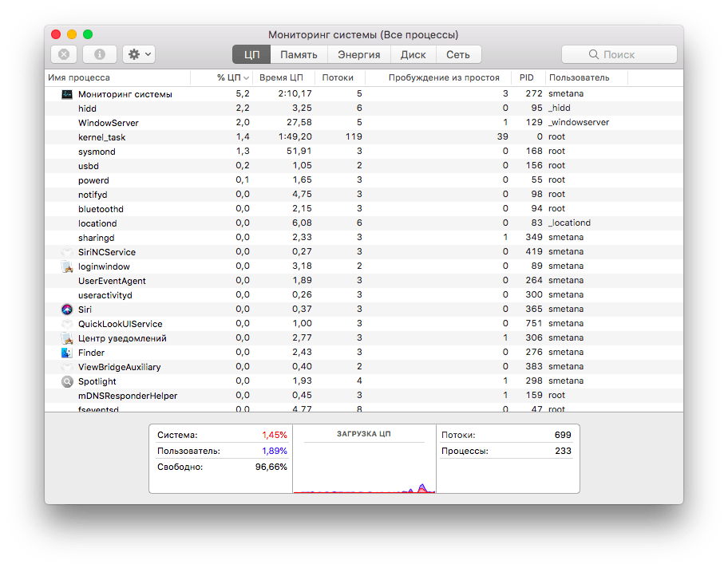Select the bluetoothd process row
The width and height of the screenshot is (728, 568).
364,209
